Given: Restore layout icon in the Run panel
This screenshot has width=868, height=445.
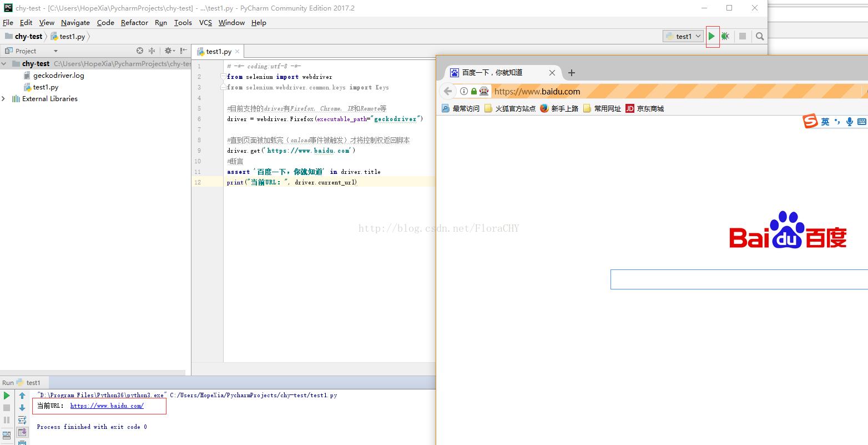Looking at the screenshot, I should (7, 435).
